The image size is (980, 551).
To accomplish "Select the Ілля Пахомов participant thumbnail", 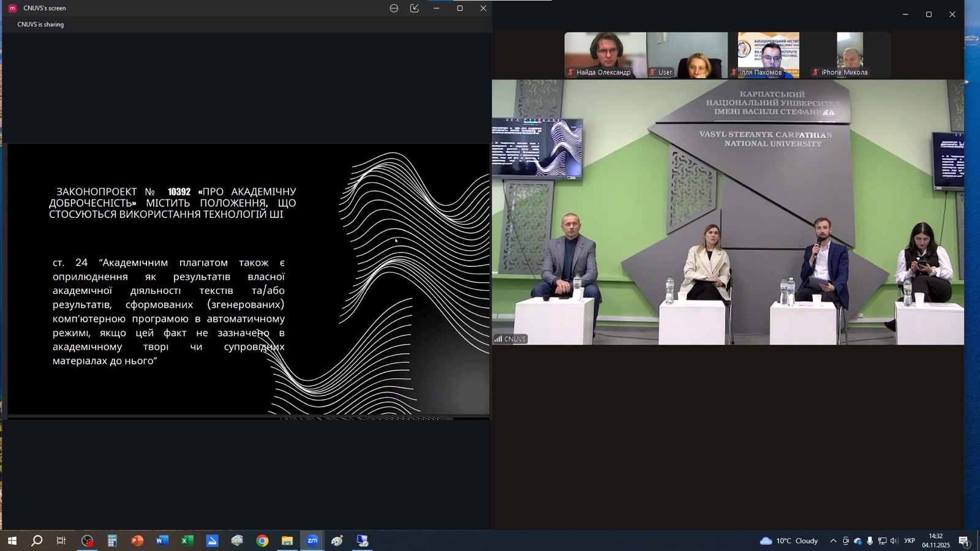I will point(768,55).
